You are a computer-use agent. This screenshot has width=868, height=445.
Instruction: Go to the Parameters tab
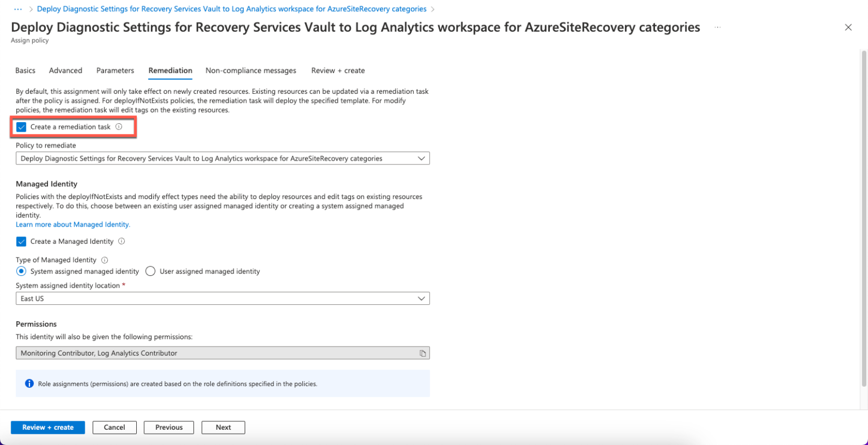pyautogui.click(x=115, y=70)
